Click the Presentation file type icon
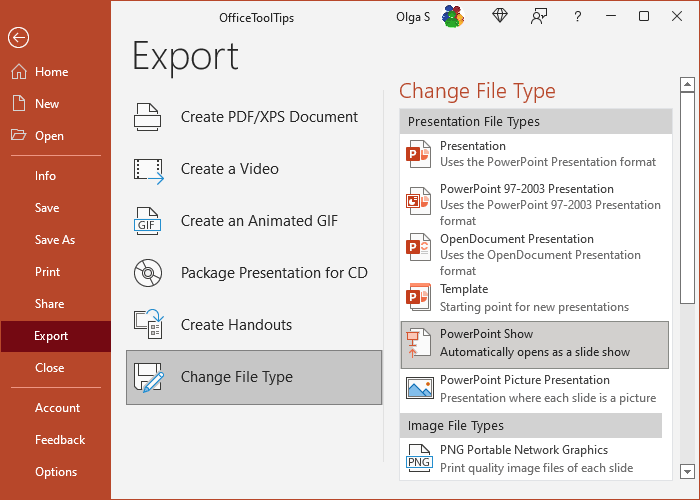The width and height of the screenshot is (700, 500). (x=418, y=154)
